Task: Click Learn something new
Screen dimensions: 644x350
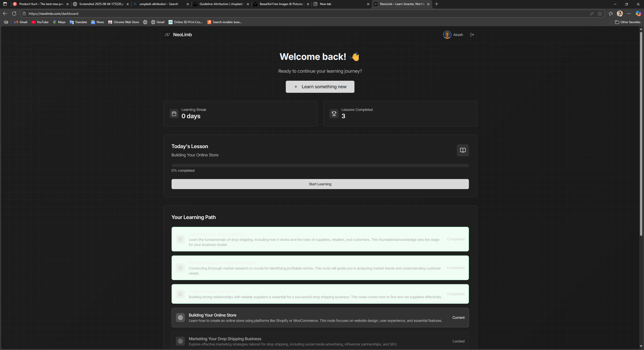Action: 320,86
